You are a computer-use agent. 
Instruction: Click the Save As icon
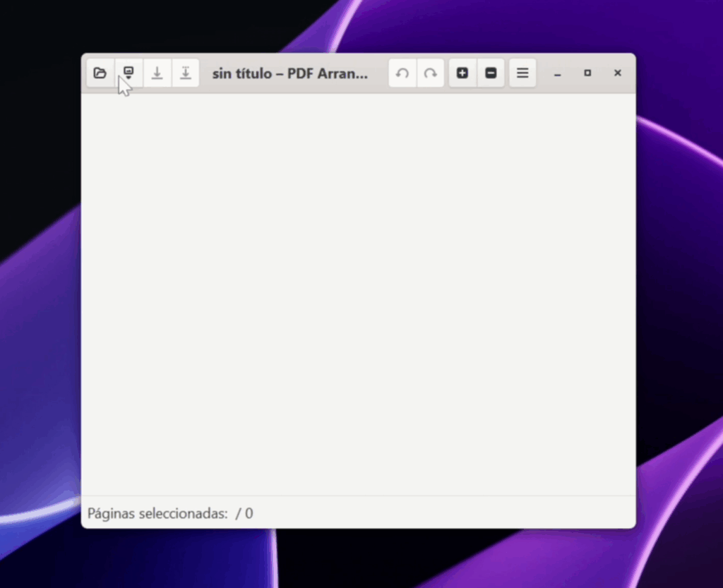(186, 73)
